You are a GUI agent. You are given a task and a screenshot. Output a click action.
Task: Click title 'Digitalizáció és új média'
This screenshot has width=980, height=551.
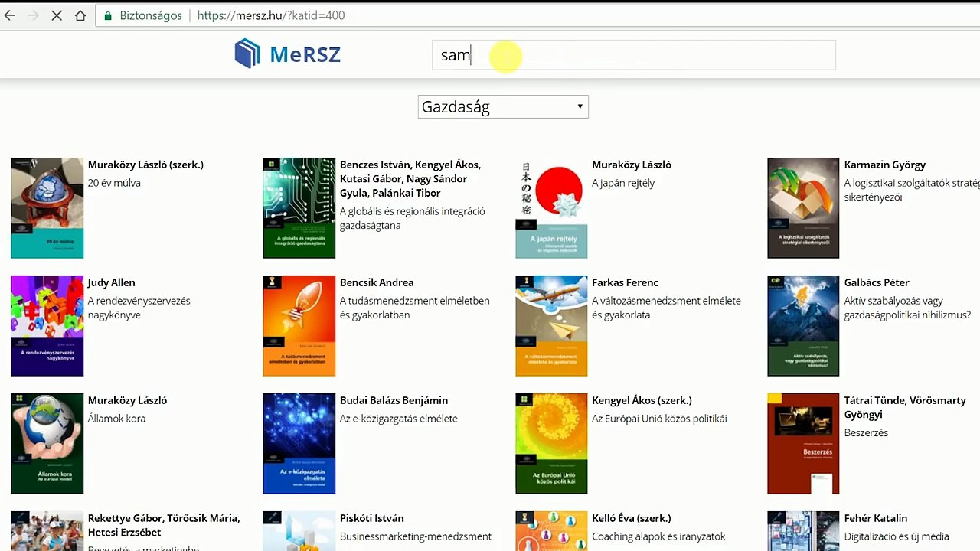point(897,536)
